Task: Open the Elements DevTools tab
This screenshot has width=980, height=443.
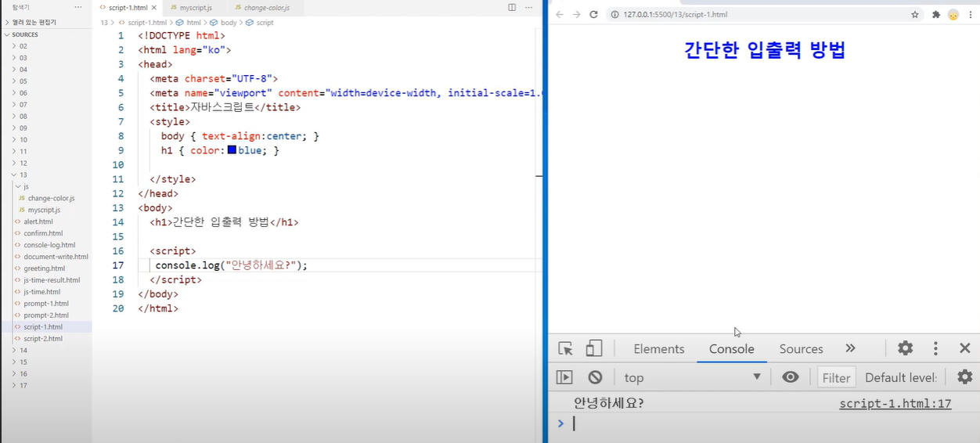Action: (659, 349)
